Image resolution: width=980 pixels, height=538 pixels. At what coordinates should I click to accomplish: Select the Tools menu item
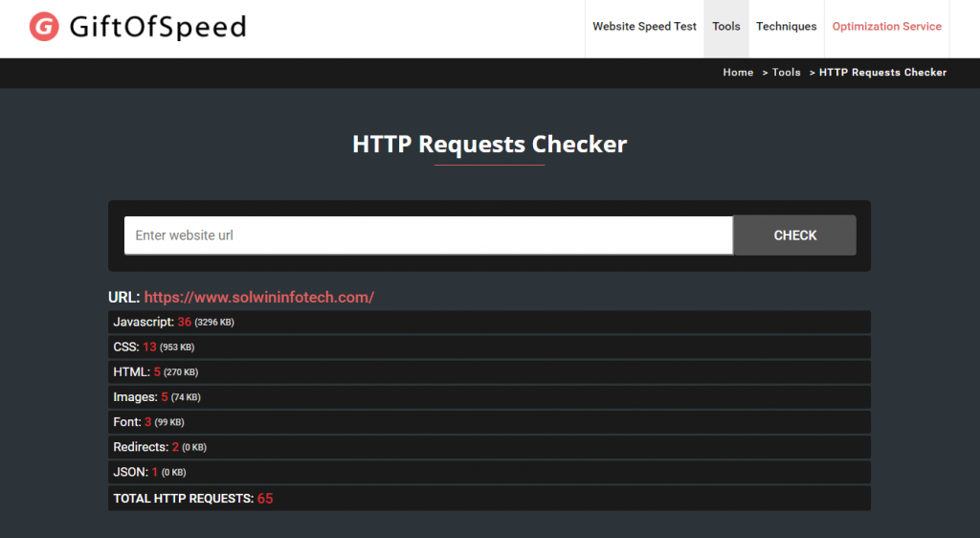coord(726,27)
